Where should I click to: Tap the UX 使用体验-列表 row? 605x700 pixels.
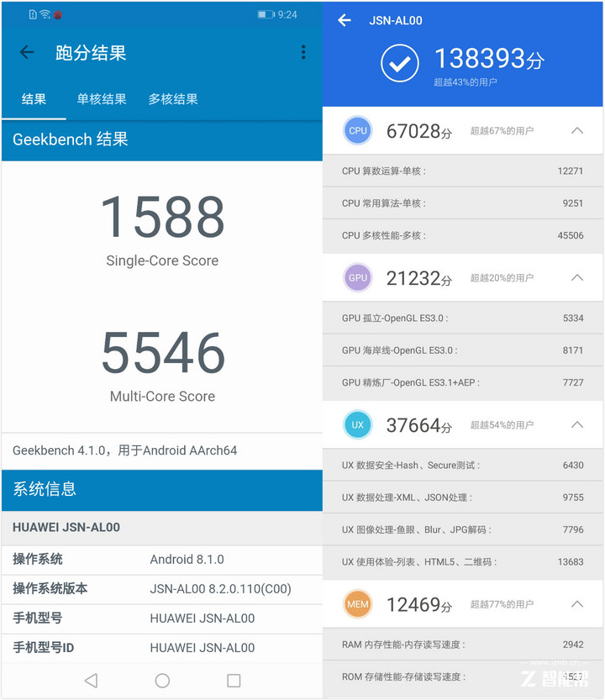(462, 562)
